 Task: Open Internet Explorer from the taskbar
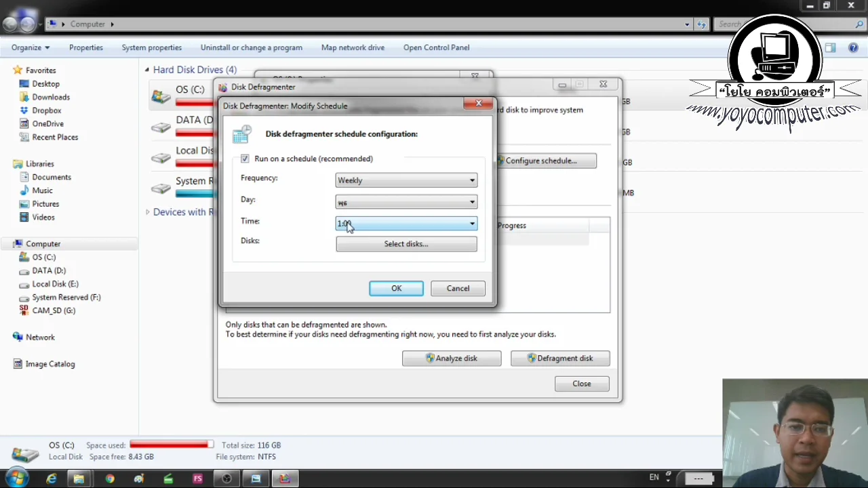[52, 479]
